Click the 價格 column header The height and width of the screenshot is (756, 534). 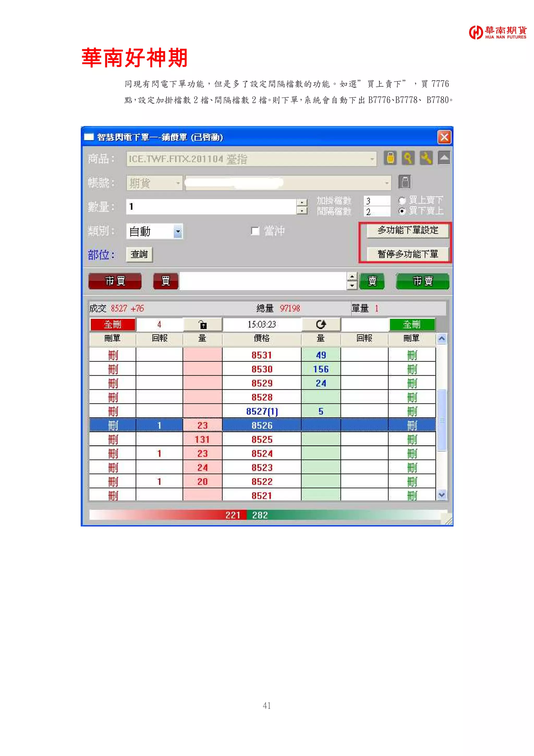[262, 339]
